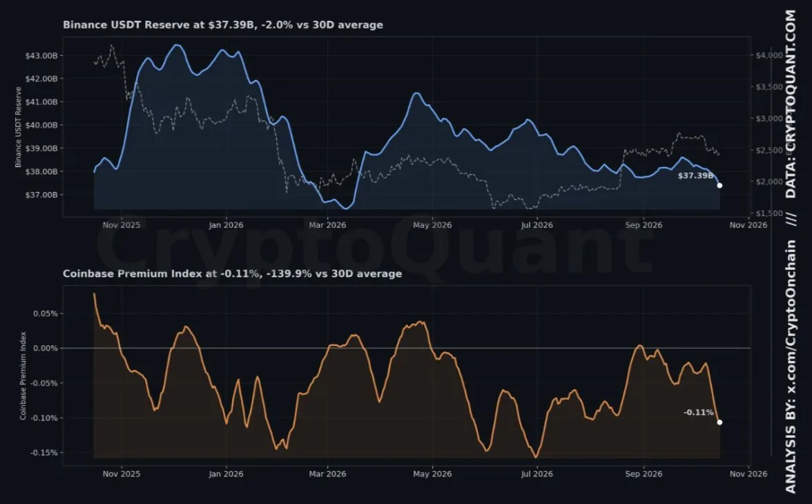Click Jan 2026 label on upper chart
The image size is (812, 504).
pos(226,225)
